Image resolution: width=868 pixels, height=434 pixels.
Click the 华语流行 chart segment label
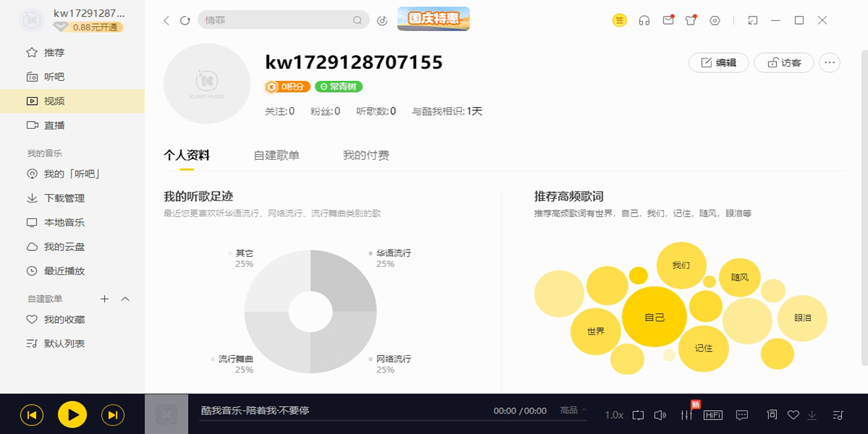tap(393, 253)
